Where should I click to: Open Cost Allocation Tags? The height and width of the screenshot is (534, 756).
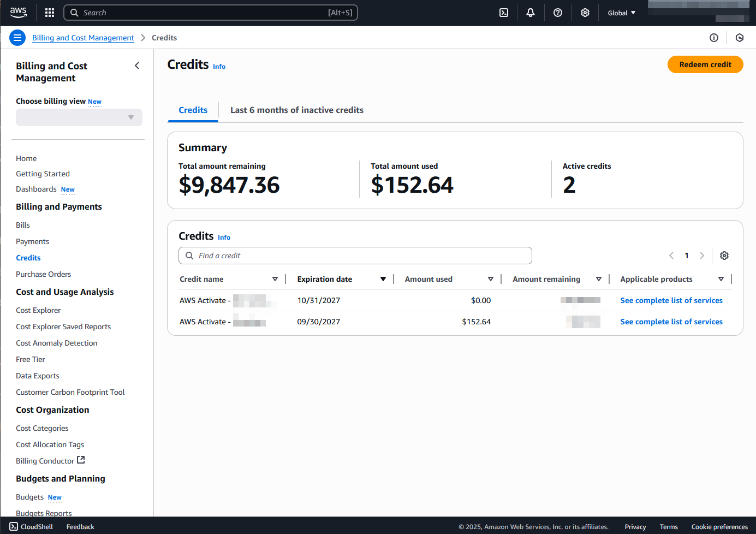pos(50,444)
